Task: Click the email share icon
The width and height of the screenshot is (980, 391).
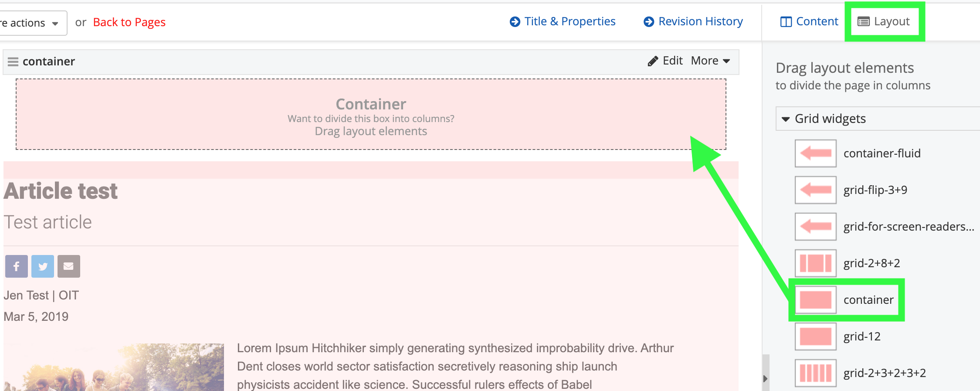Action: click(x=69, y=266)
